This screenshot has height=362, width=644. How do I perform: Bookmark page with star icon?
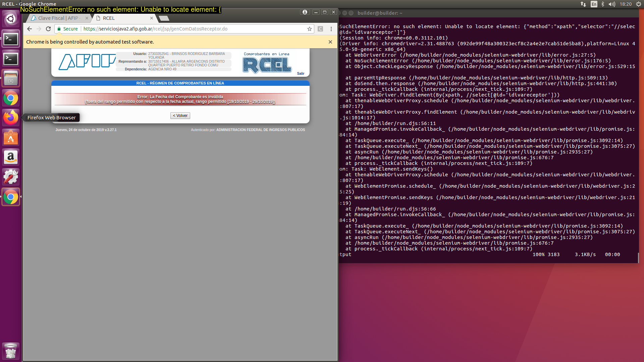coord(310,29)
